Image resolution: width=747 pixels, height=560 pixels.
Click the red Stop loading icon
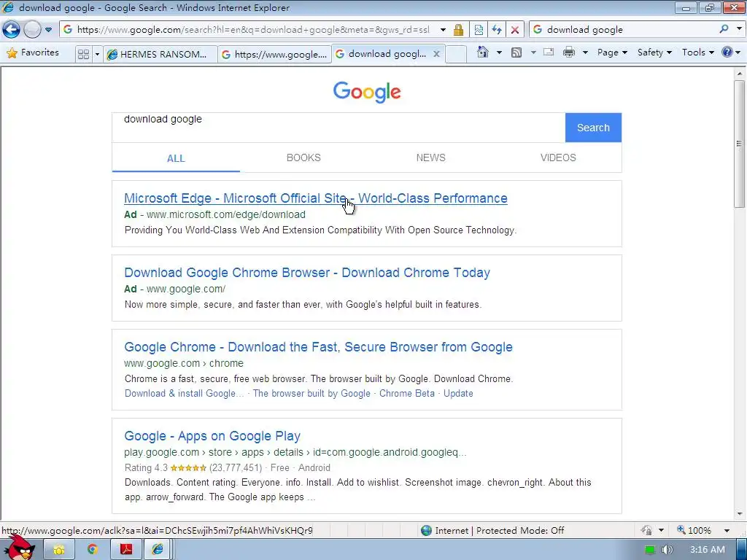point(515,30)
